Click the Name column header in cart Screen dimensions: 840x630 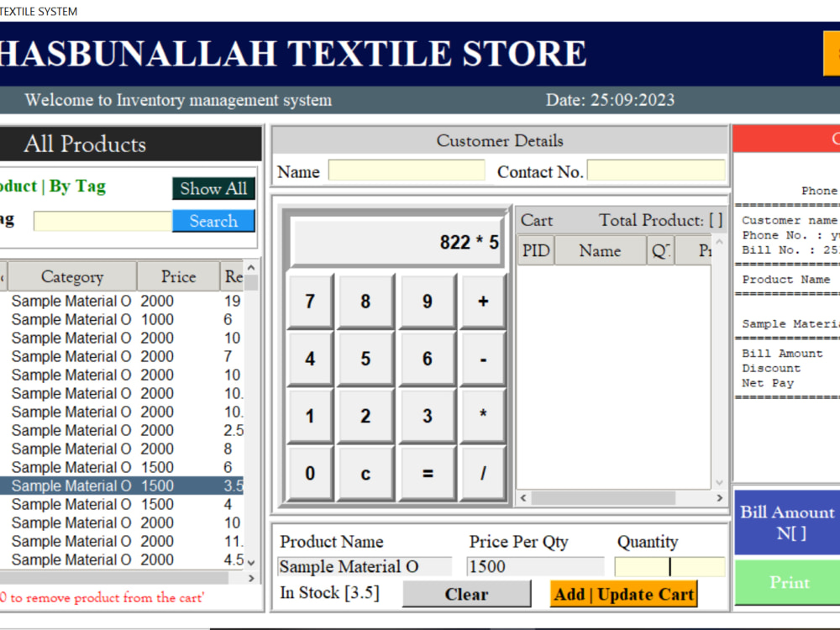coord(600,250)
